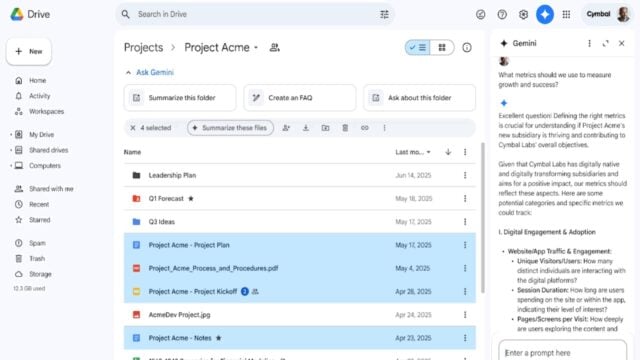Image resolution: width=640 pixels, height=360 pixels.
Task: Click the Google Drive logo
Action: [x=17, y=14]
